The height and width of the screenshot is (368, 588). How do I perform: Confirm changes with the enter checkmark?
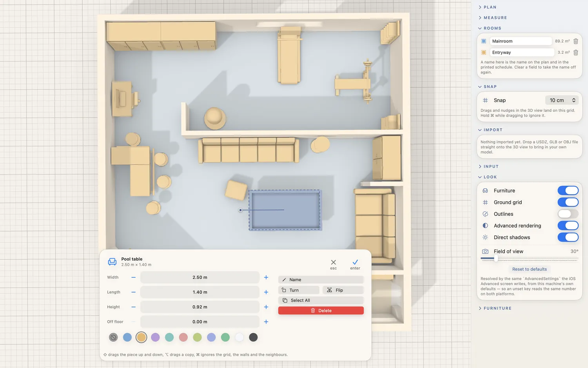pos(355,262)
